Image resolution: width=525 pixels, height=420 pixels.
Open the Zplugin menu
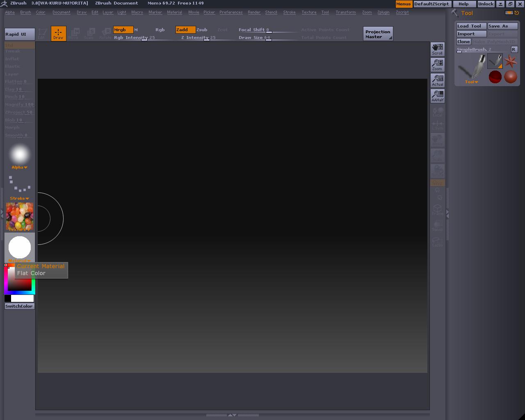tap(383, 12)
